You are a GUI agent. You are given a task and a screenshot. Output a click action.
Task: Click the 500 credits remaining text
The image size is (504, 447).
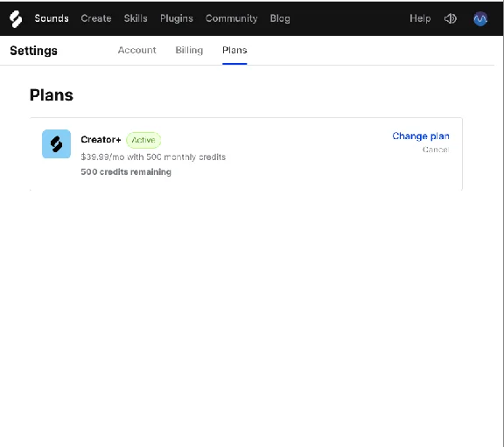click(126, 172)
